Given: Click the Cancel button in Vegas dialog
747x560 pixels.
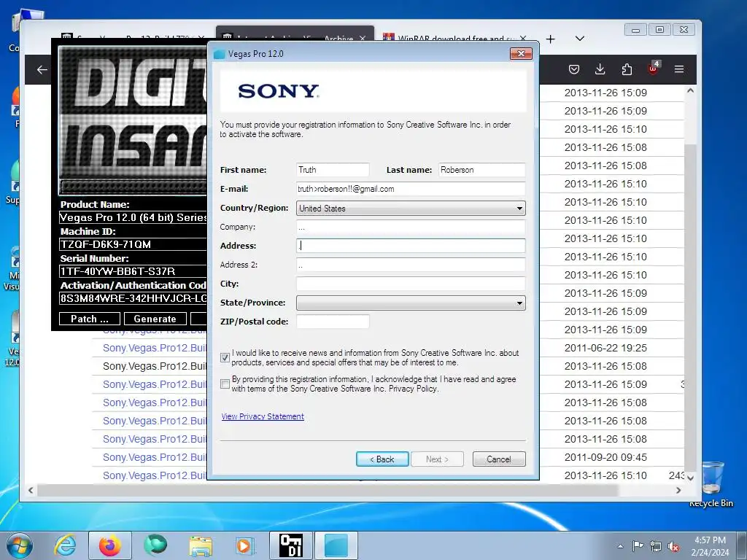Looking at the screenshot, I should tap(499, 459).
